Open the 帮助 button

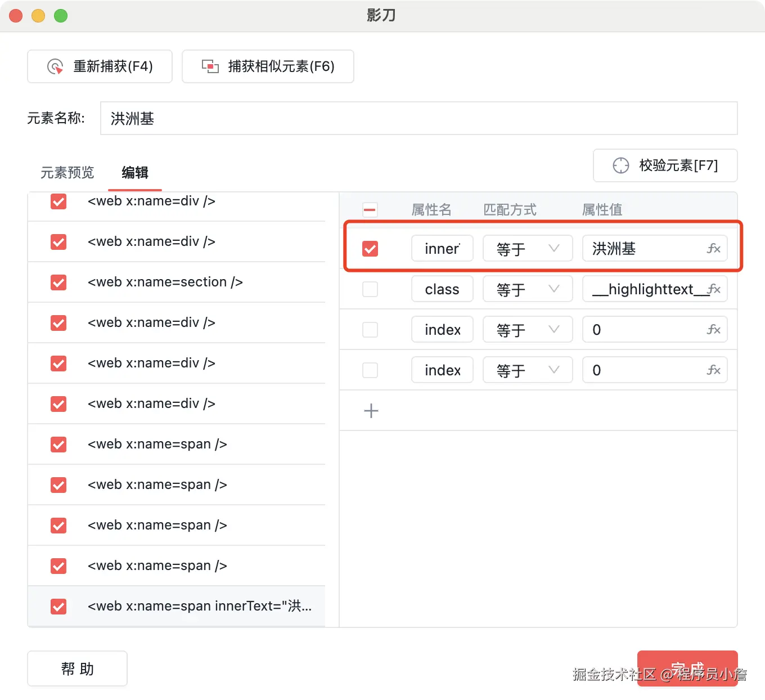78,668
